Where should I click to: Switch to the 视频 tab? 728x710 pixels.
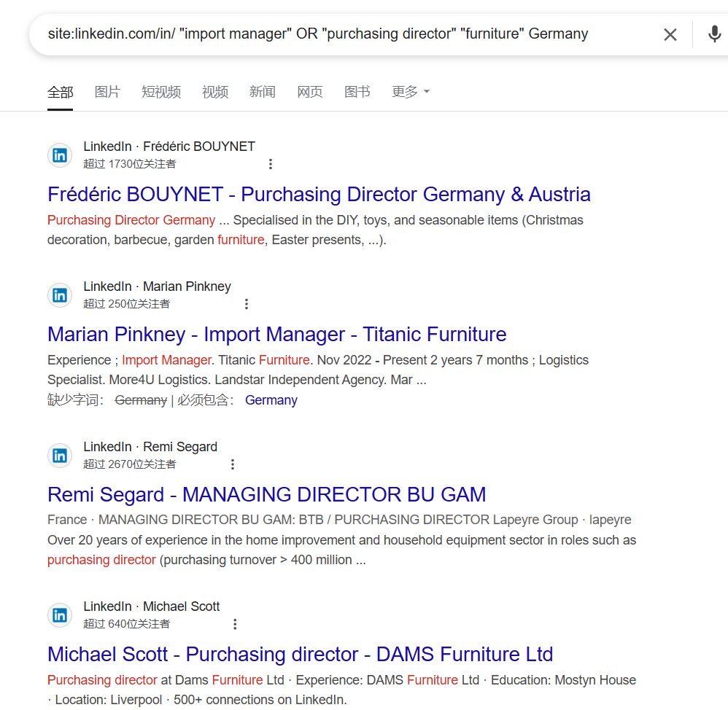pyautogui.click(x=215, y=92)
